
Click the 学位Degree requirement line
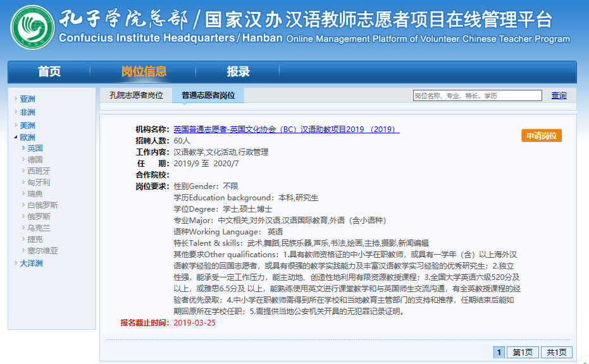point(223,209)
